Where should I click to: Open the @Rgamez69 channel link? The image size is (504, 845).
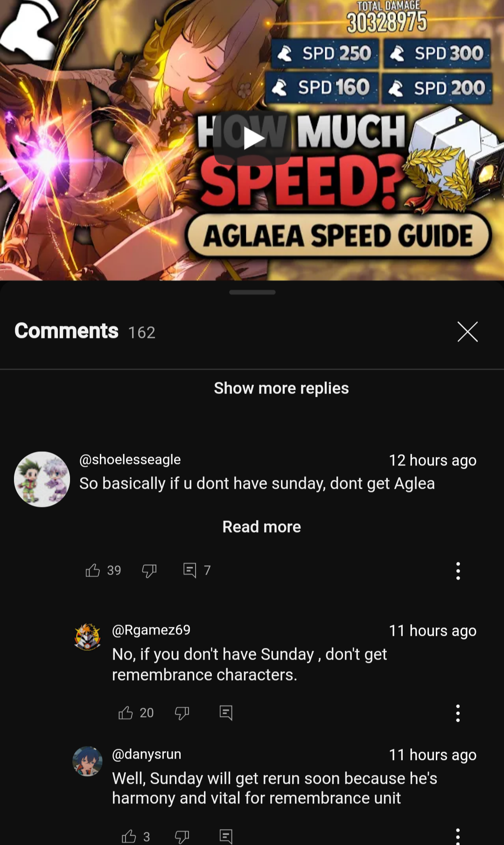(151, 630)
